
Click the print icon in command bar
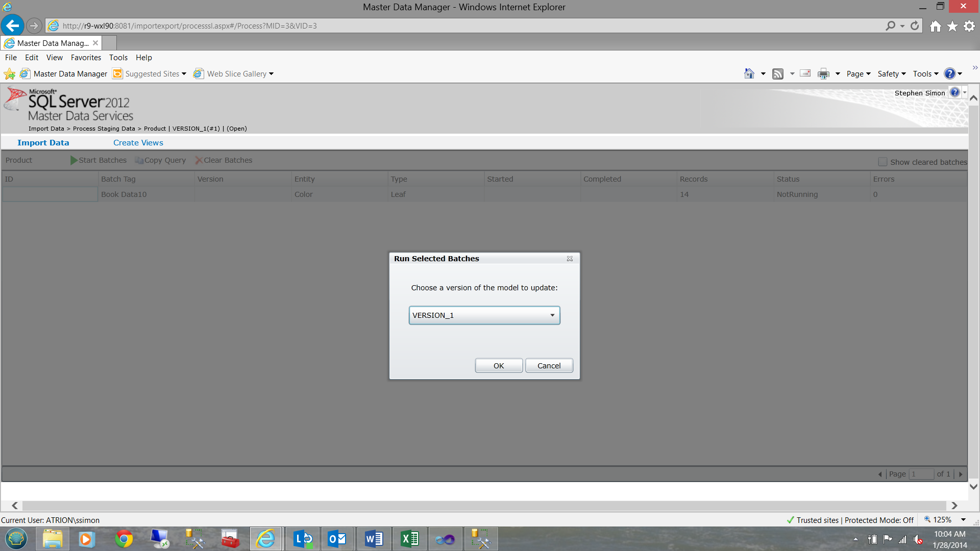823,74
